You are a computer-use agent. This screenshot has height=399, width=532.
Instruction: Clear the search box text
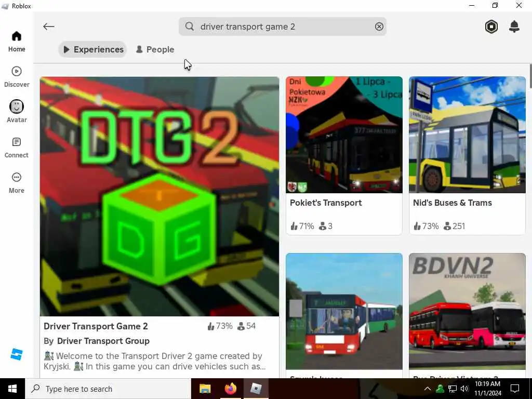[x=379, y=26]
